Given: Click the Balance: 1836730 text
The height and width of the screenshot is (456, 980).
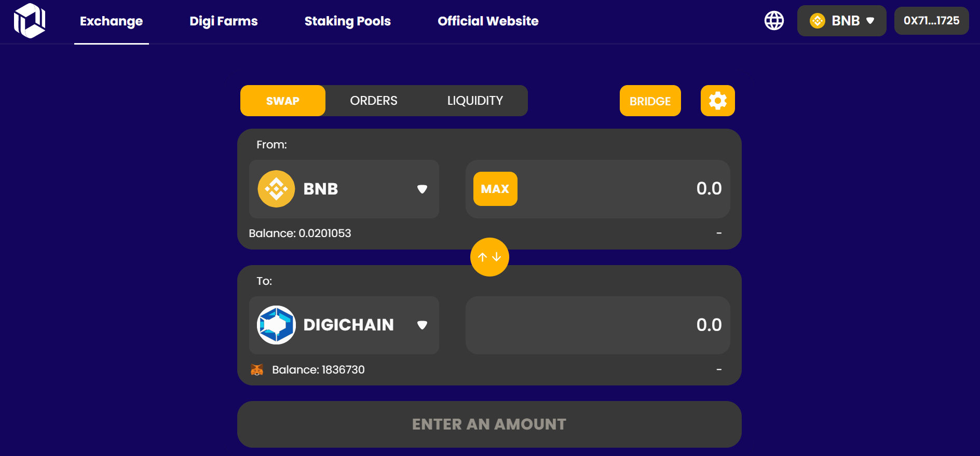Looking at the screenshot, I should click(318, 370).
